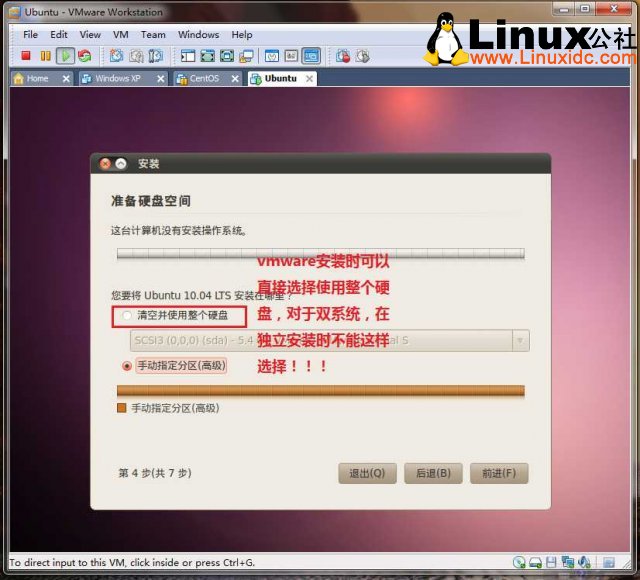Close the Home tab

pyautogui.click(x=66, y=78)
